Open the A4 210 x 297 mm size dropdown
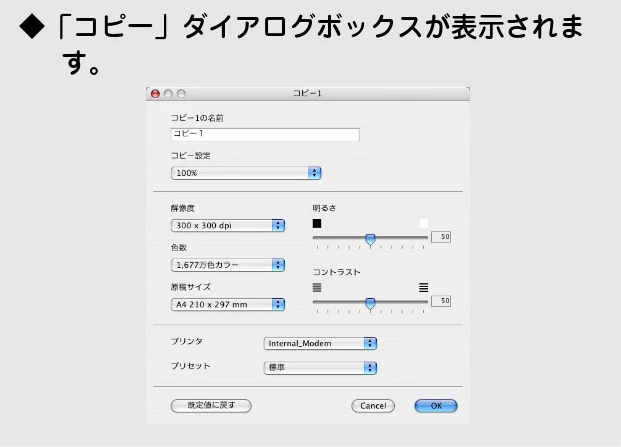 [x=228, y=304]
